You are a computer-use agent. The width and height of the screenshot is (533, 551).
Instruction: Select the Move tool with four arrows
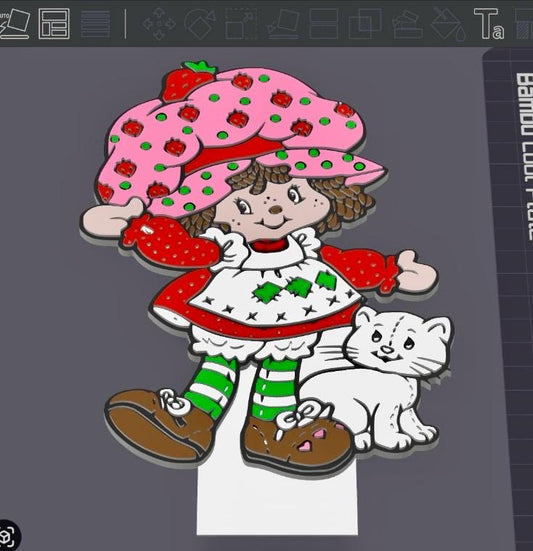click(159, 24)
